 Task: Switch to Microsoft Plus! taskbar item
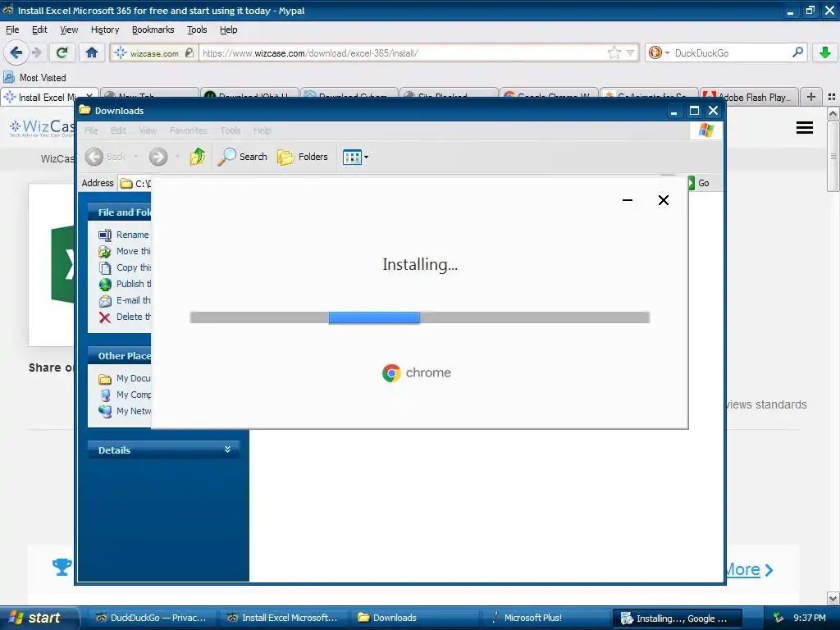coord(546,618)
